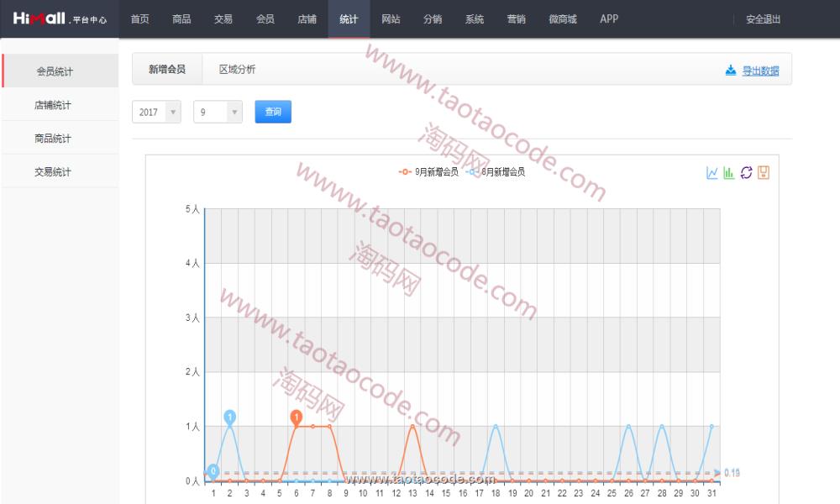The width and height of the screenshot is (840, 504).
Task: Switch chart to line view icon
Action: 712,173
